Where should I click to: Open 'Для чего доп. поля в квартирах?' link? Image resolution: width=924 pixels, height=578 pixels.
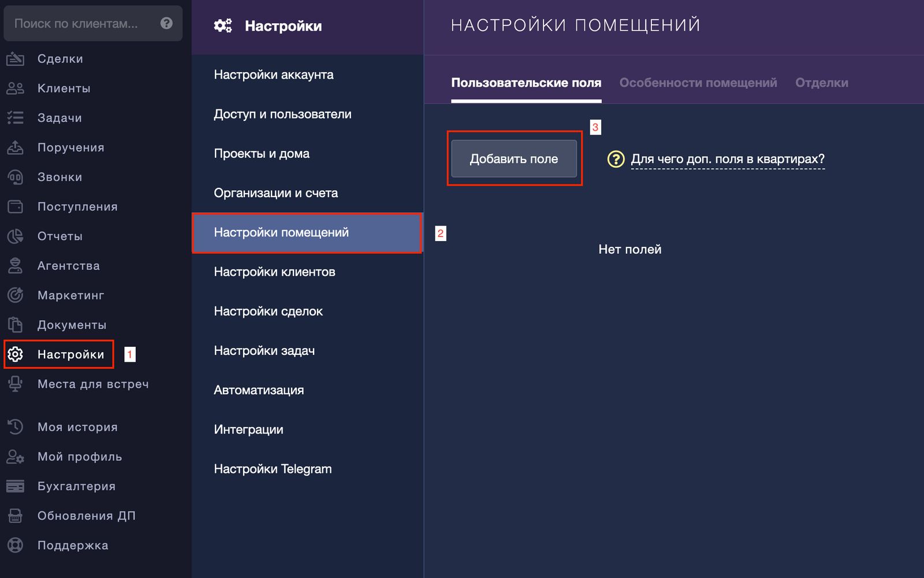click(x=728, y=159)
